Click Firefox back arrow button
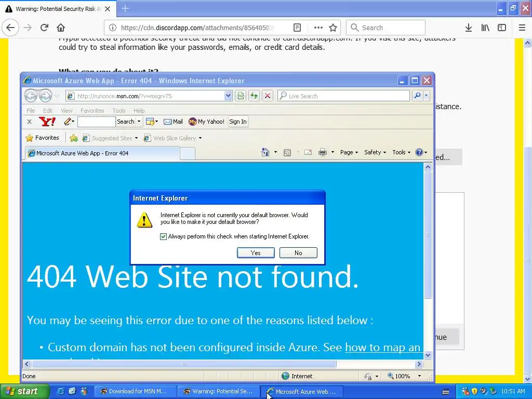This screenshot has width=532, height=399. [10, 28]
